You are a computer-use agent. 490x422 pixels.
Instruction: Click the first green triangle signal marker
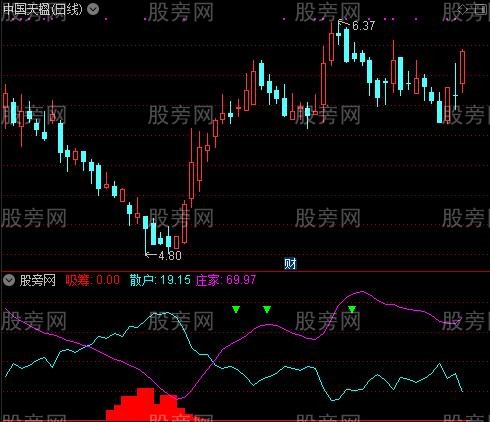[x=236, y=310]
